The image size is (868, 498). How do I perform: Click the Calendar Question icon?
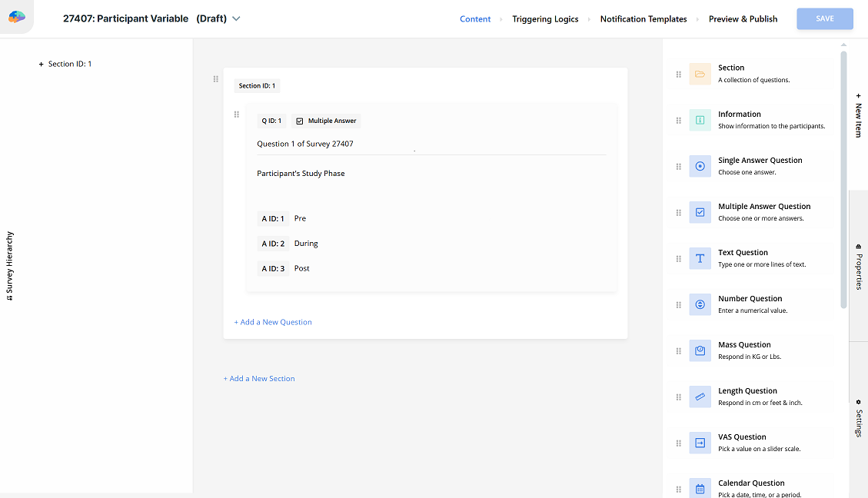point(700,488)
